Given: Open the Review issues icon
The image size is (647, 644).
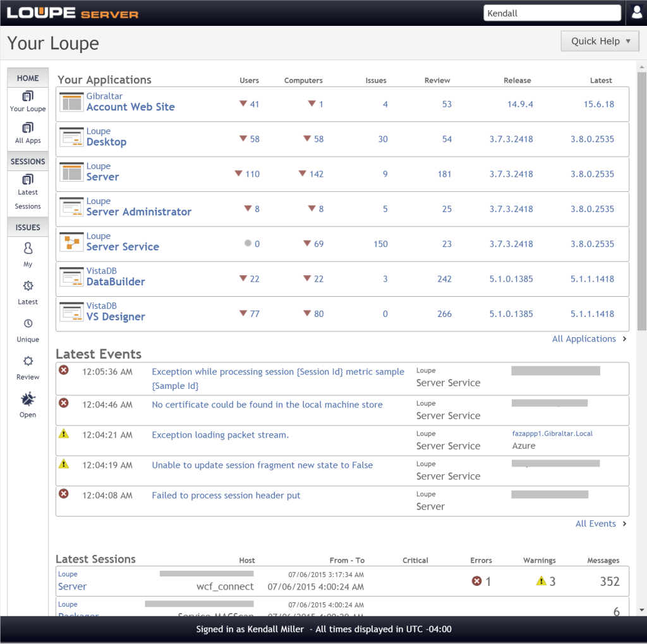Looking at the screenshot, I should click(27, 361).
